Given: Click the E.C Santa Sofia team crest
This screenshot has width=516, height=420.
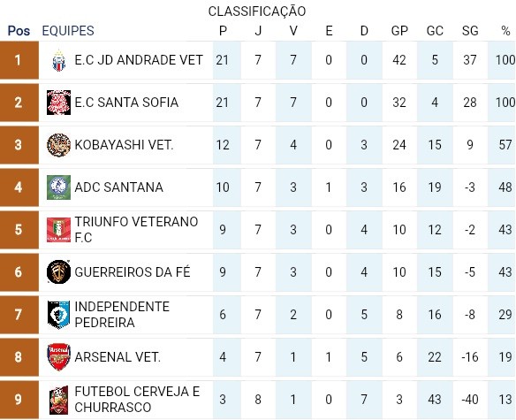Looking at the screenshot, I should tap(58, 103).
